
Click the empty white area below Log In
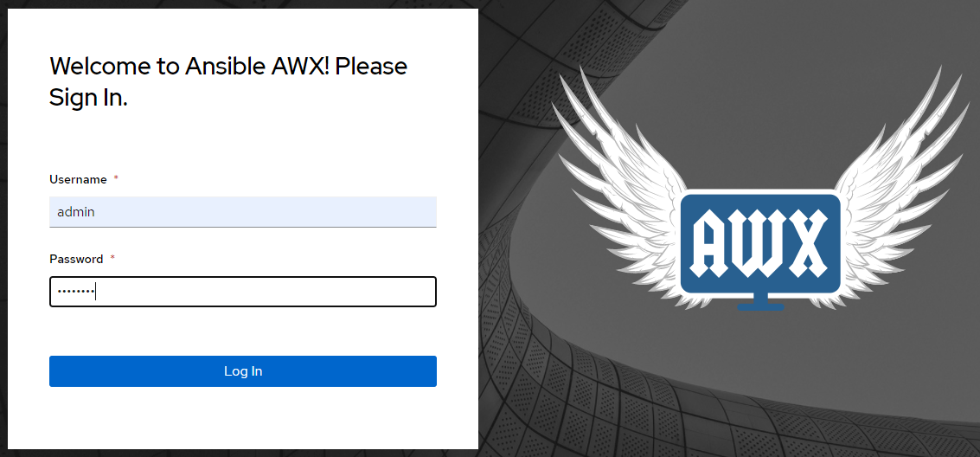(x=242, y=420)
